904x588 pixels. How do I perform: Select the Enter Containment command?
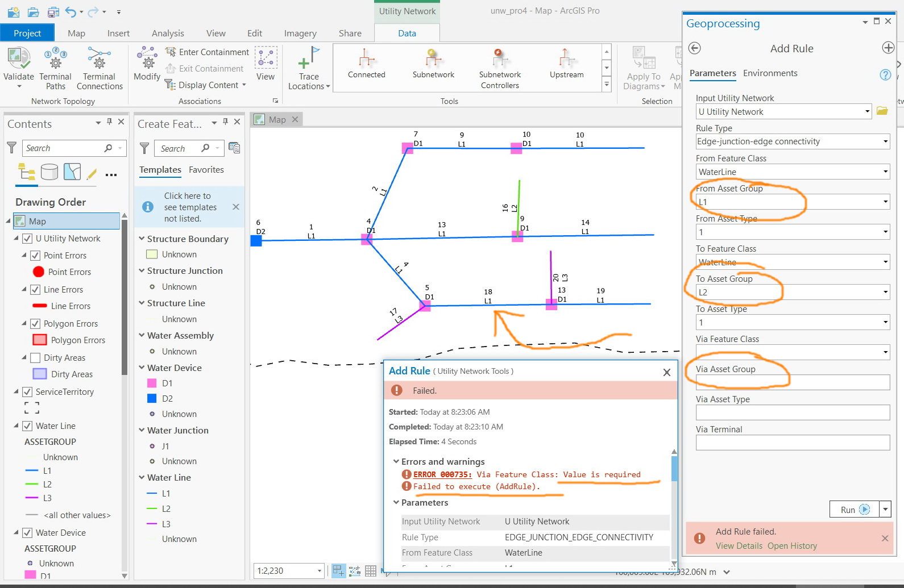207,52
